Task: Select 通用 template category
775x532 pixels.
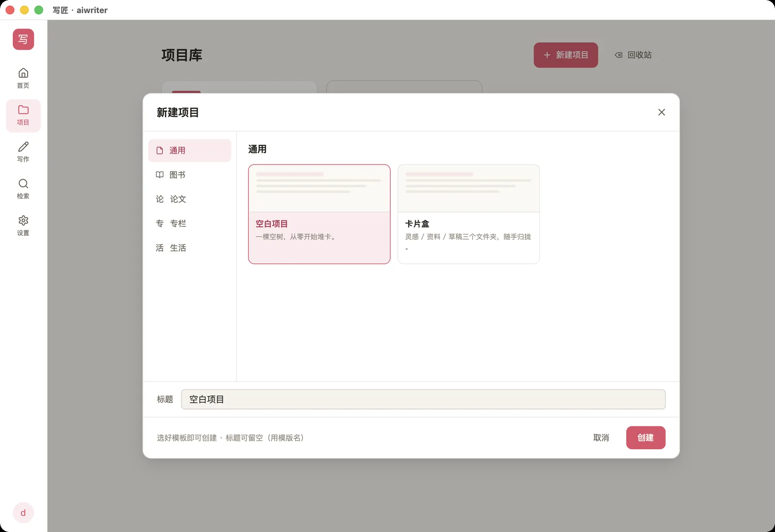Action: tap(190, 151)
